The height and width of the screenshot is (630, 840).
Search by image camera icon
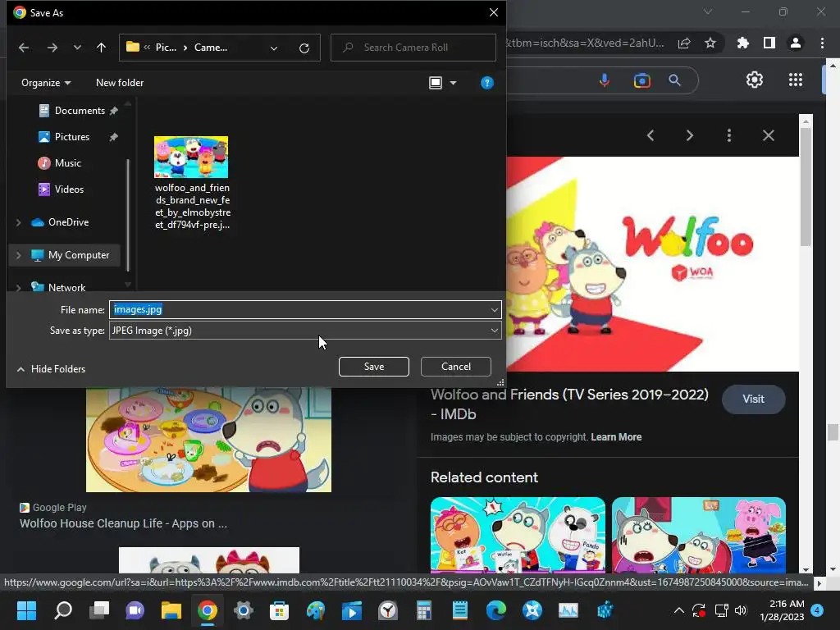(641, 80)
